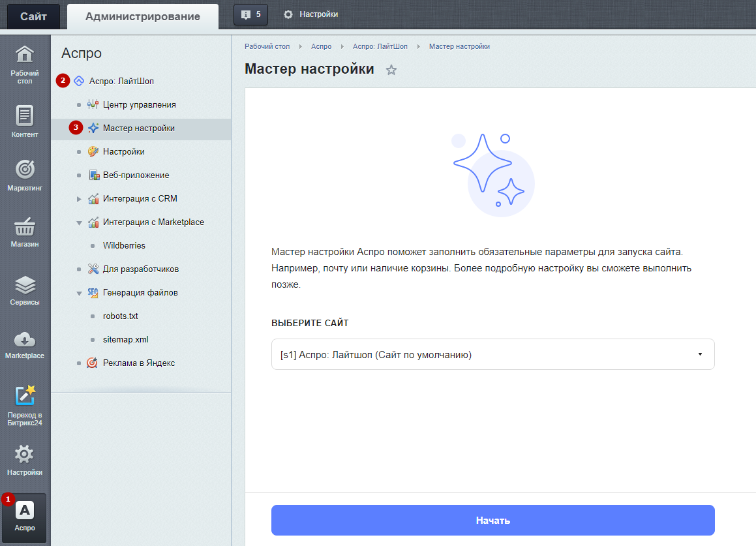This screenshot has width=756, height=546.
Task: Open the Сервисы sidebar section
Action: tap(25, 290)
